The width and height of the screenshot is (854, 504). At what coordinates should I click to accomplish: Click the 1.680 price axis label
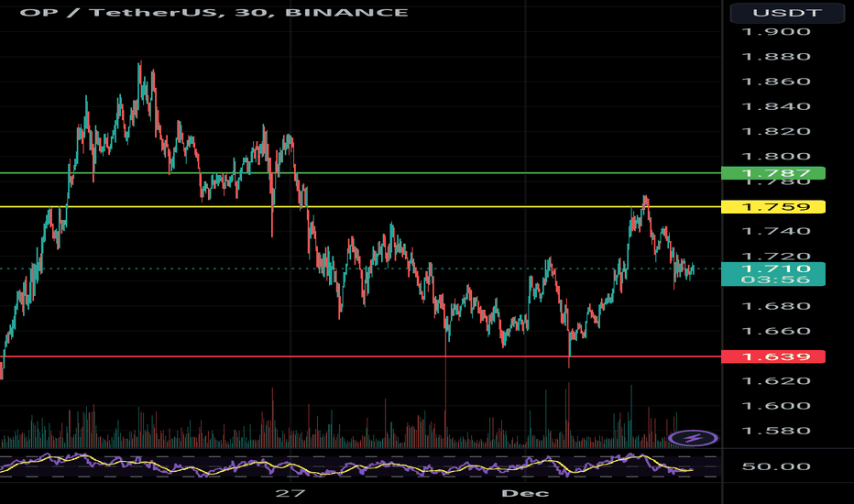776,306
